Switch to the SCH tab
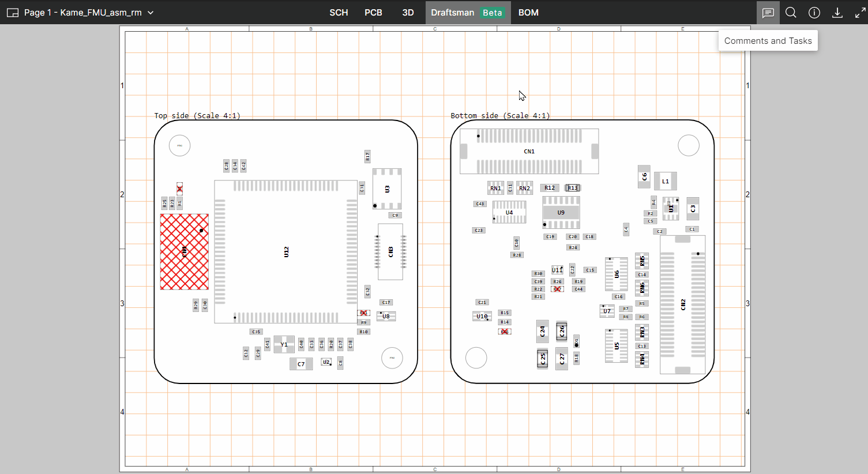 [339, 13]
